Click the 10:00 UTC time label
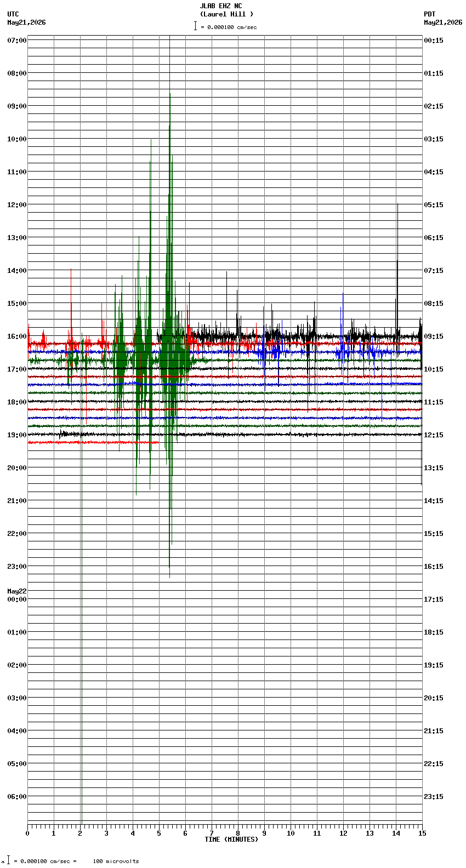This screenshot has height=868, width=466. pos(17,139)
